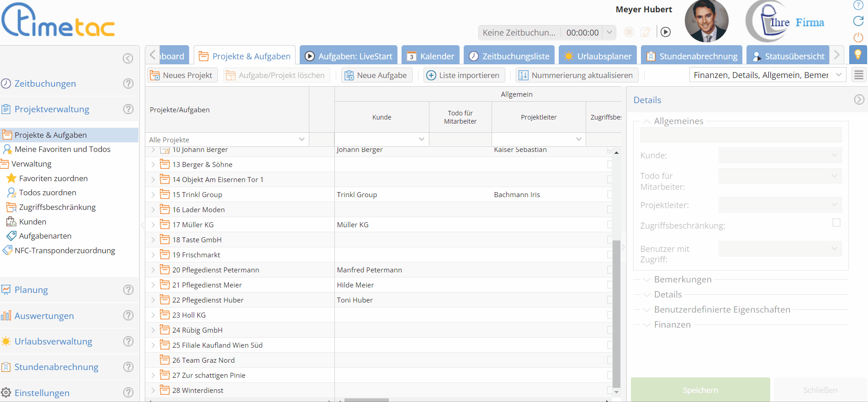Close Details panel with arrow icon

[859, 99]
